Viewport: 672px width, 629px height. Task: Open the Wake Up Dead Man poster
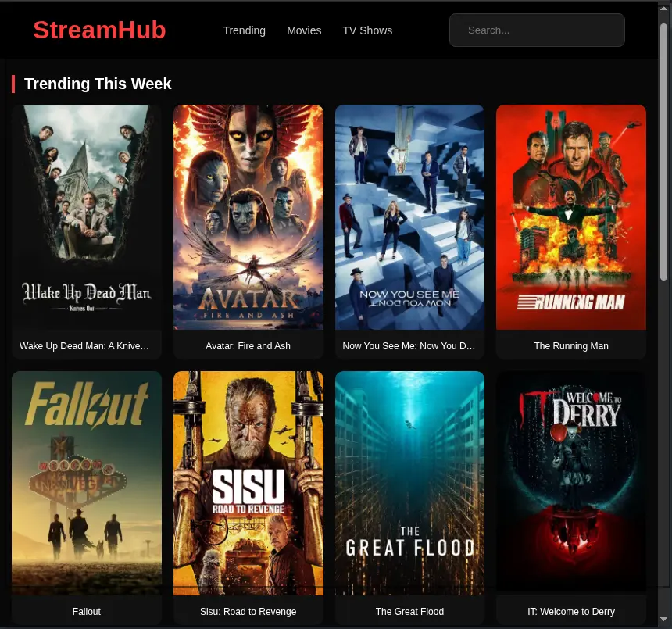(87, 217)
